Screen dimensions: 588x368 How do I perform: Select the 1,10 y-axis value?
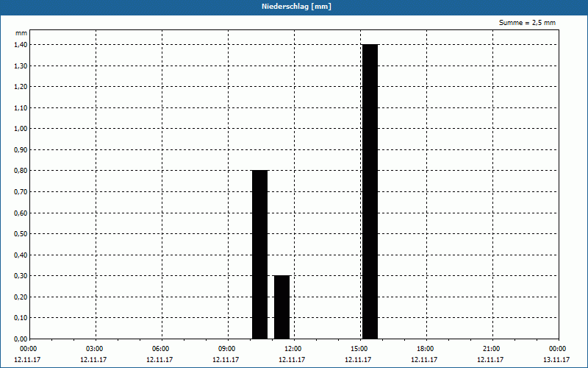click(21, 107)
